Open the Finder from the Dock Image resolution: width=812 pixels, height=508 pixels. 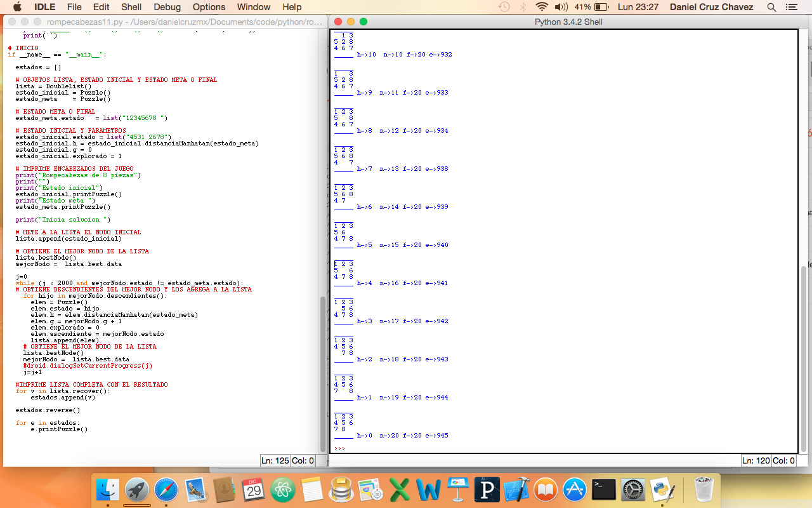[x=108, y=490]
